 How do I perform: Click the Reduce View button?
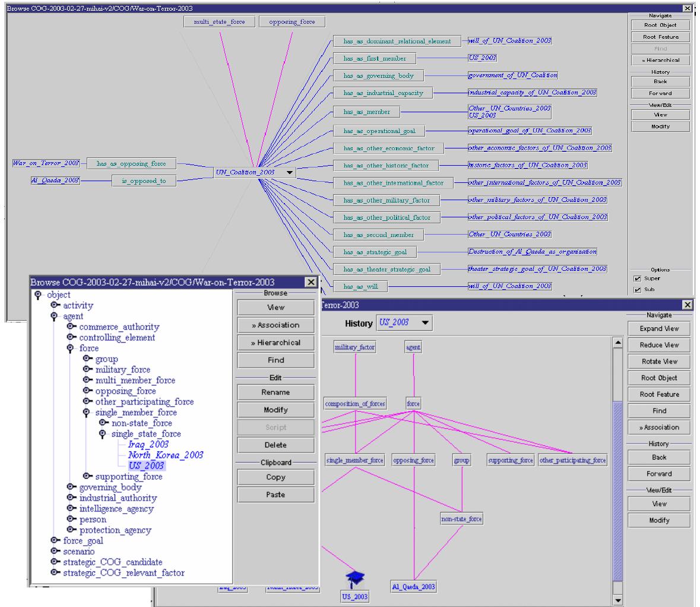tap(659, 345)
